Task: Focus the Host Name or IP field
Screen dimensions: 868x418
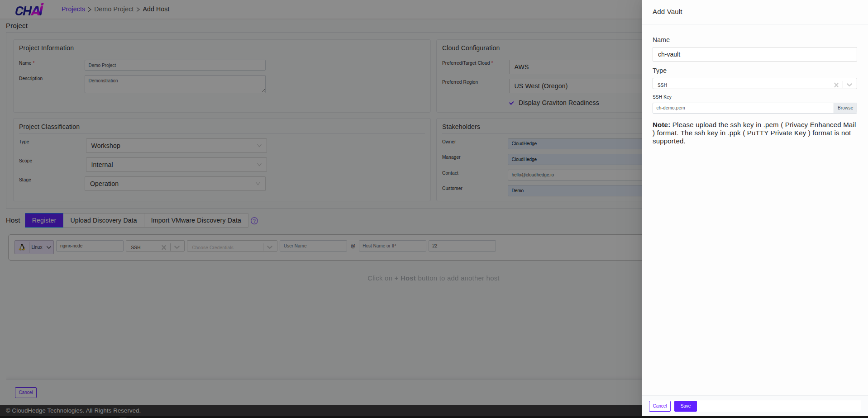Action: 392,246
